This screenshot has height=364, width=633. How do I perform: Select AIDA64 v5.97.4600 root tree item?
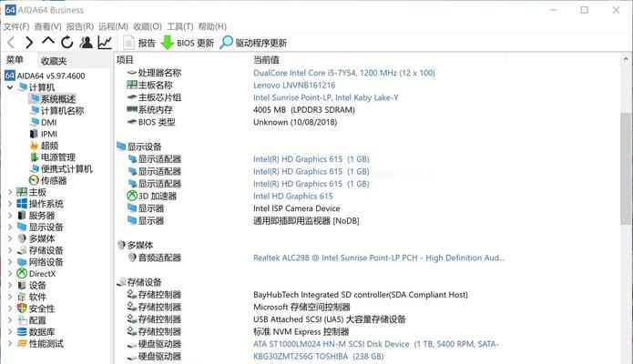pos(45,76)
